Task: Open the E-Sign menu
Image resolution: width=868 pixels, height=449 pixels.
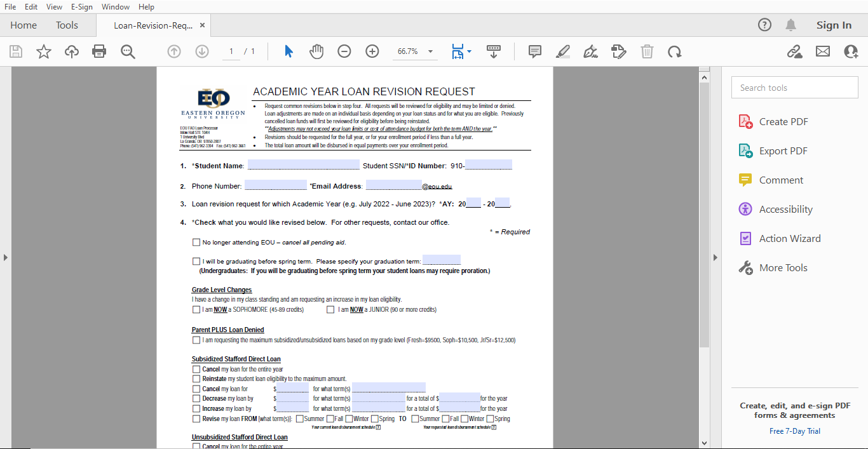Action: pos(81,6)
